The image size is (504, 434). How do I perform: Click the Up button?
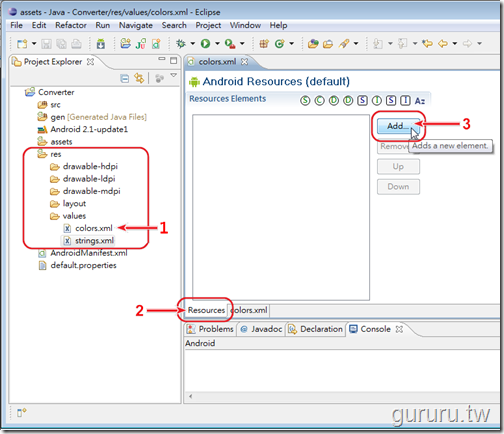(398, 166)
